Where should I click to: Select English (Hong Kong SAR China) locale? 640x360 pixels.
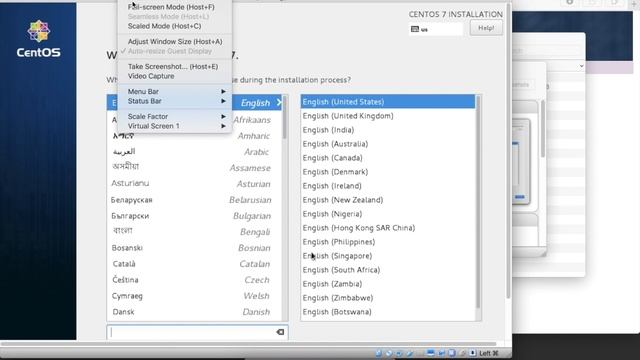point(388,228)
